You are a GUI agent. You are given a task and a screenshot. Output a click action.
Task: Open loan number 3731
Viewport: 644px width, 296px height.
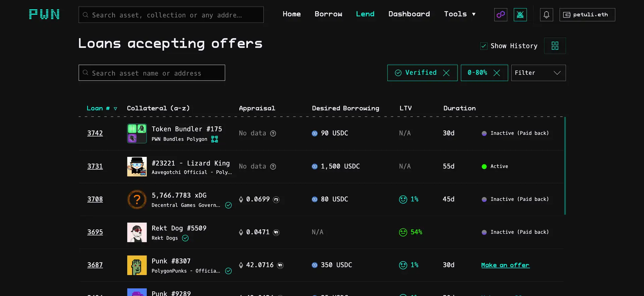point(95,166)
